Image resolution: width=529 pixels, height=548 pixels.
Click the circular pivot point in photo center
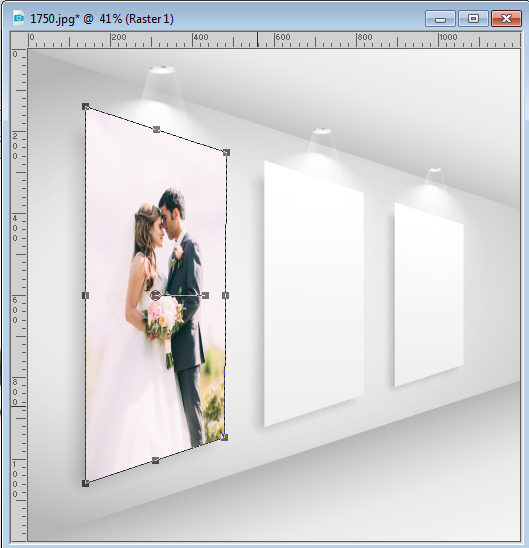(x=155, y=296)
